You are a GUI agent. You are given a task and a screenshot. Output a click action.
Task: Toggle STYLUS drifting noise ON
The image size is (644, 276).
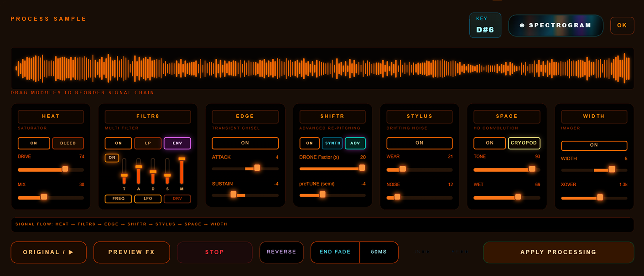(x=420, y=143)
